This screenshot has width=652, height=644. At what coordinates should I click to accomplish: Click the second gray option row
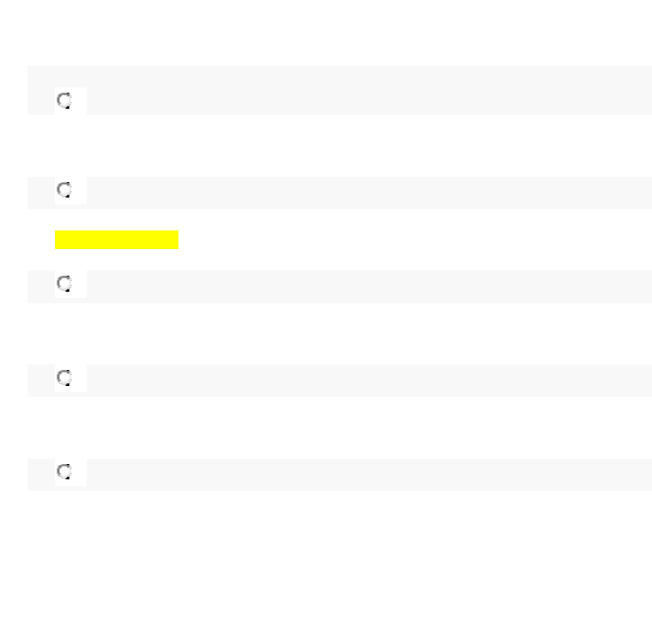pyautogui.click(x=339, y=193)
